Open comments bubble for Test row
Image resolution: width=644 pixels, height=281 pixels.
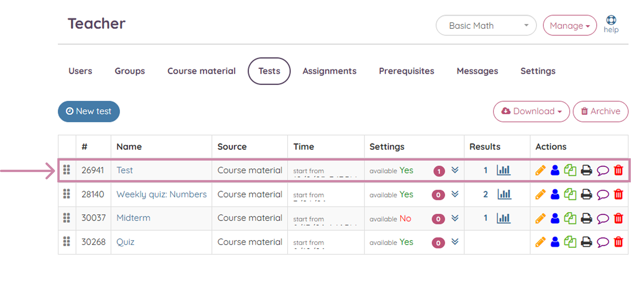[603, 171]
